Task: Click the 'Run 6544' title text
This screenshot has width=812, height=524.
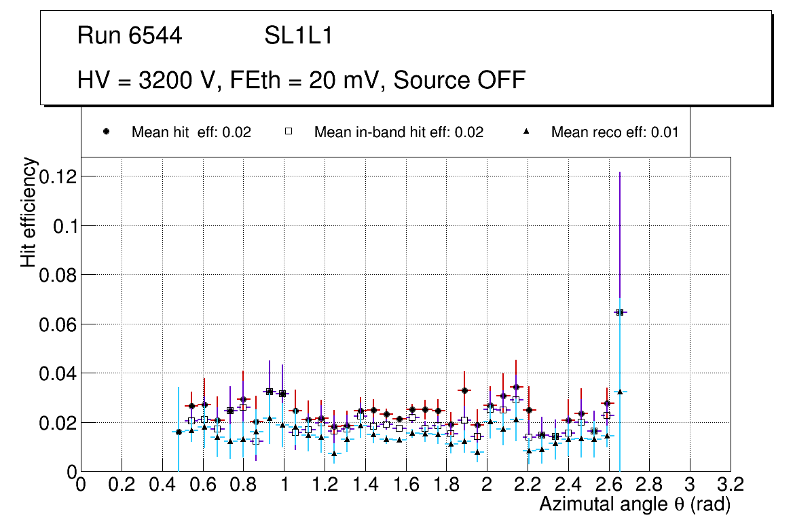Action: pyautogui.click(x=130, y=36)
